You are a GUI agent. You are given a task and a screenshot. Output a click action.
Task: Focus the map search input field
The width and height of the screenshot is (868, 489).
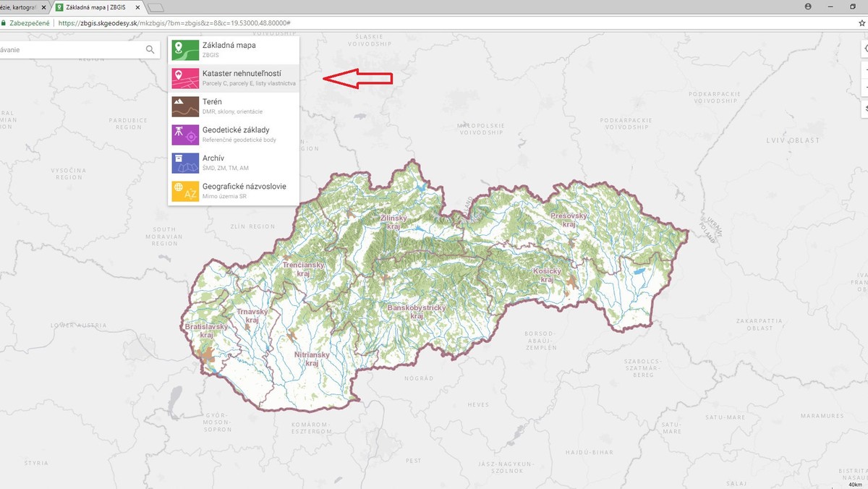[x=72, y=50]
